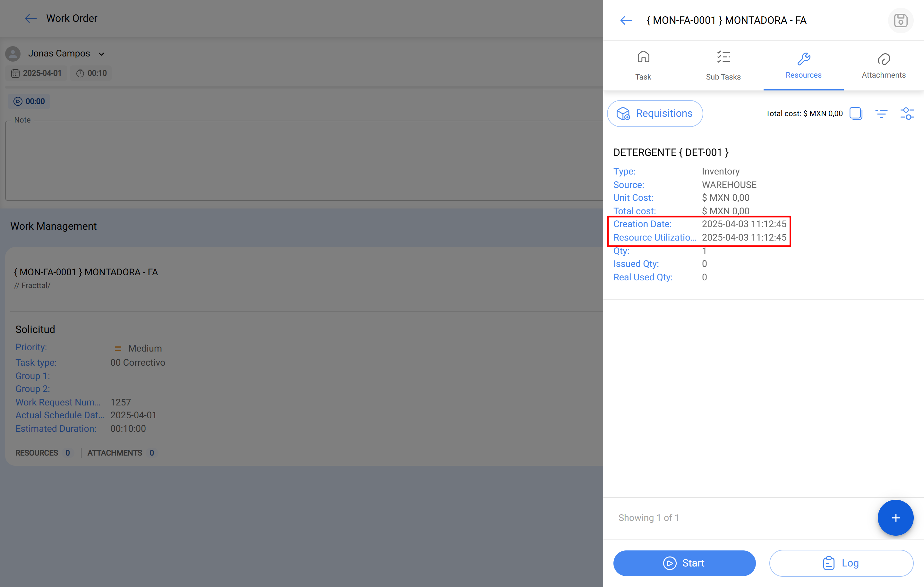Click the 2025-04-01 date chip

[37, 73]
